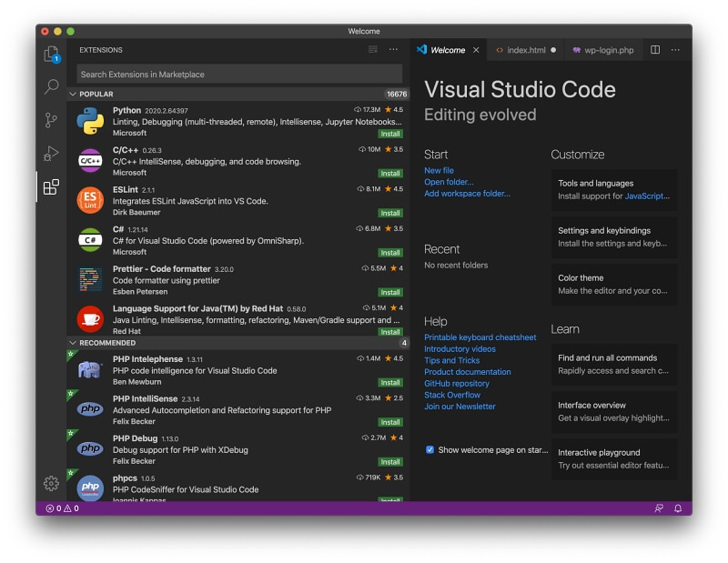The width and height of the screenshot is (728, 563).
Task: Install the PHP Intelephense extension
Action: [390, 382]
